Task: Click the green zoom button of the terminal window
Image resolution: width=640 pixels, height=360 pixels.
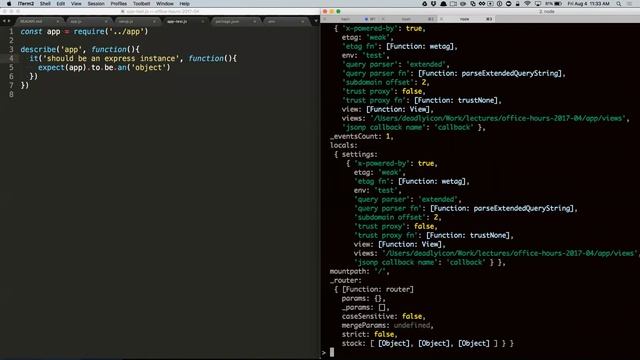Action: click(338, 11)
